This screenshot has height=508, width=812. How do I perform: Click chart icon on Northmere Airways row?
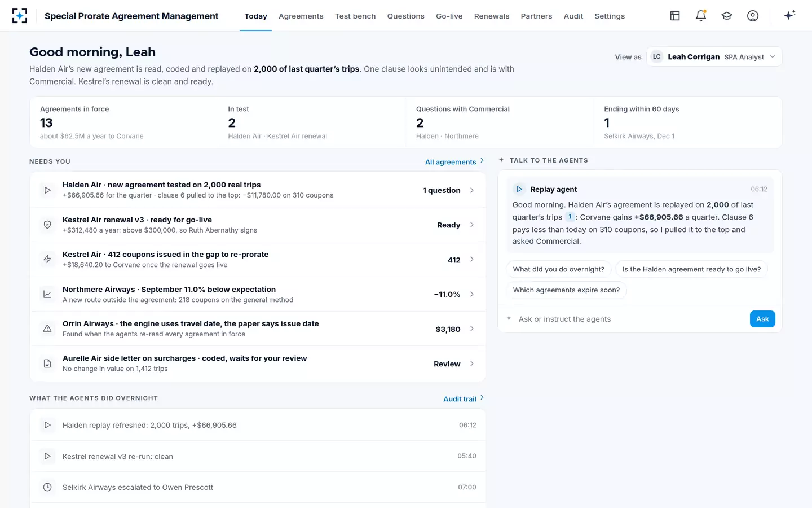click(47, 294)
